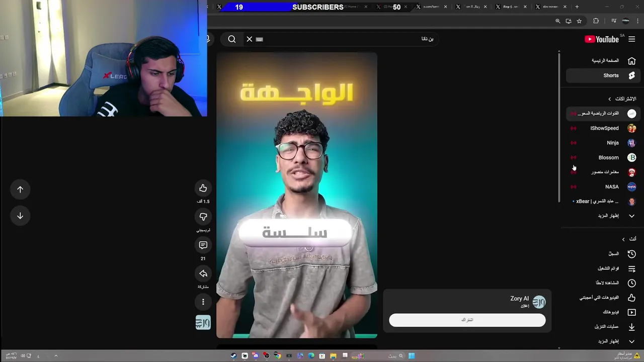Open Steam from the taskbar

point(233,356)
